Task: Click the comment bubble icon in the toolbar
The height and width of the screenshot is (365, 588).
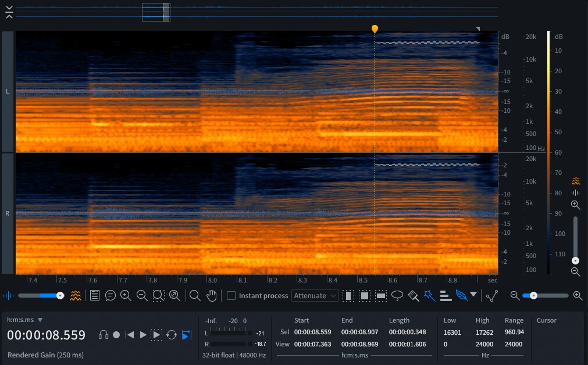Action: click(111, 296)
